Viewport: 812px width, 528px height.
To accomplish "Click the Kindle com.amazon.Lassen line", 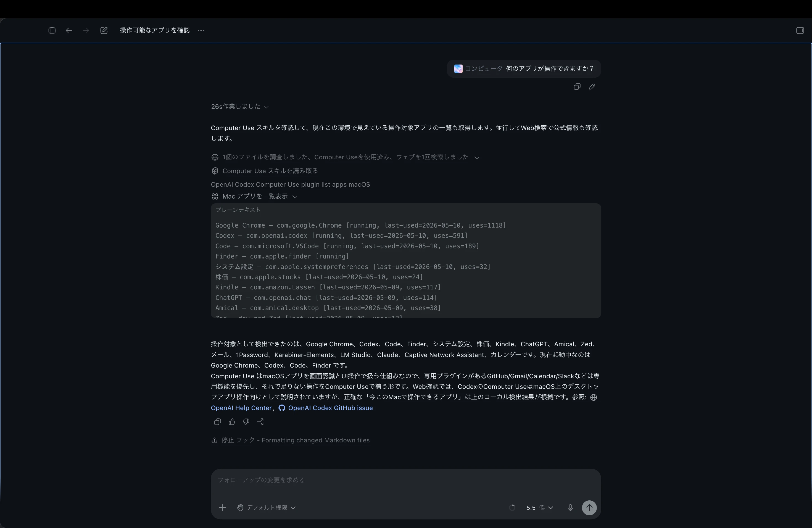I will 328,287.
